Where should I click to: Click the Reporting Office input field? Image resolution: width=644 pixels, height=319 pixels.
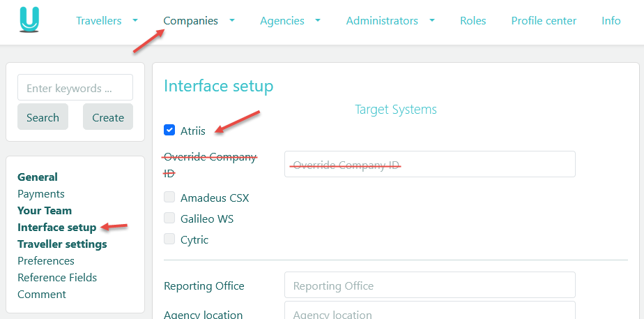(429, 285)
